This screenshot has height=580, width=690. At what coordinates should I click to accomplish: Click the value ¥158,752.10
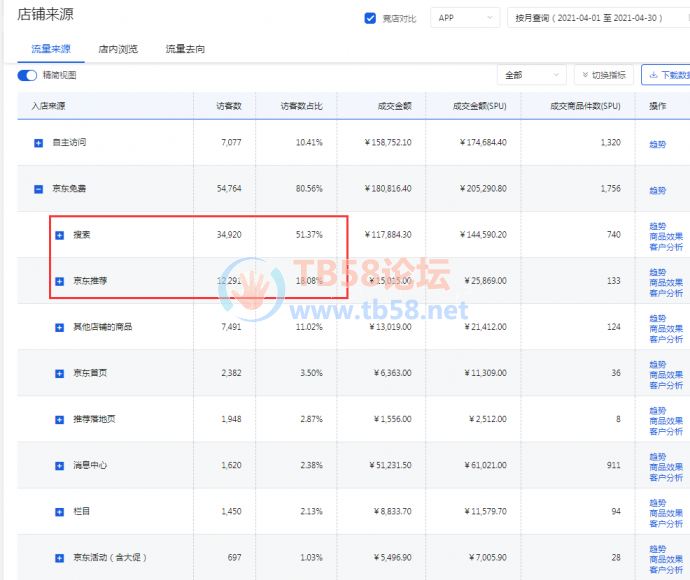click(388, 143)
